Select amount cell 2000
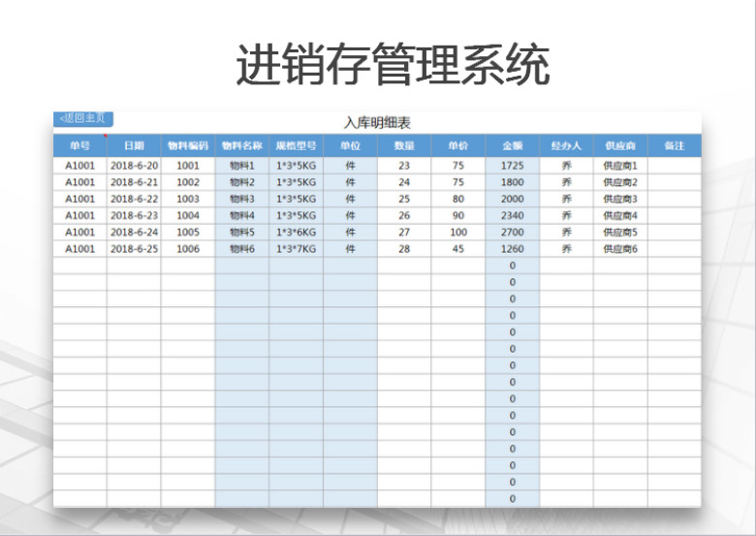 (x=513, y=199)
